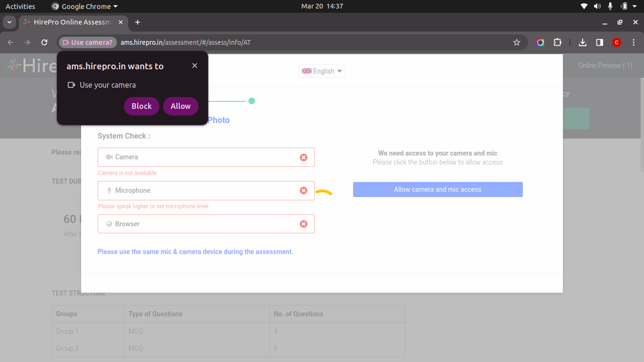Go back to the previous page

10,42
